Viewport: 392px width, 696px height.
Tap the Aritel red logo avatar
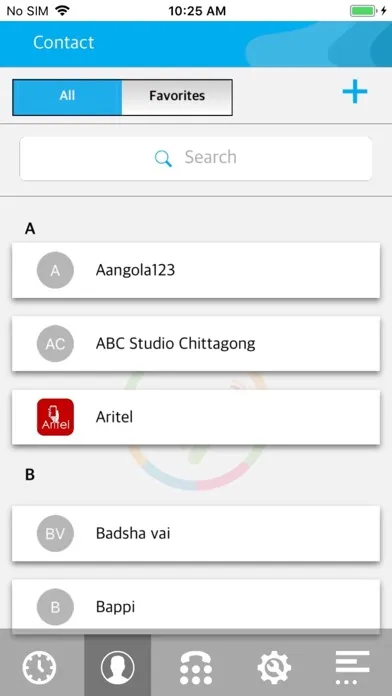[x=55, y=417]
